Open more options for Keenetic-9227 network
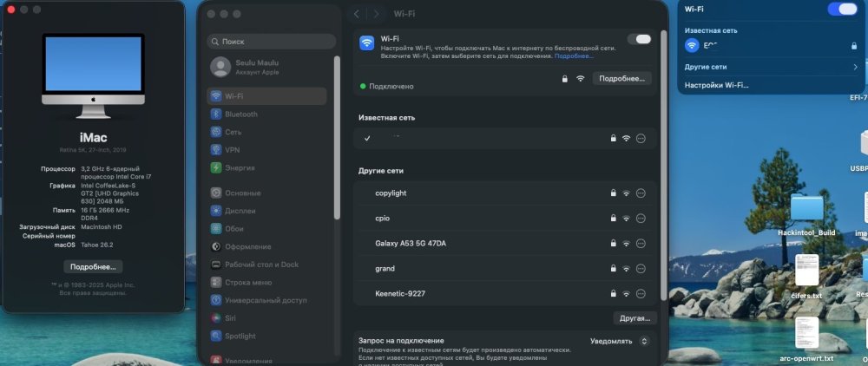868x366 pixels. [x=641, y=293]
